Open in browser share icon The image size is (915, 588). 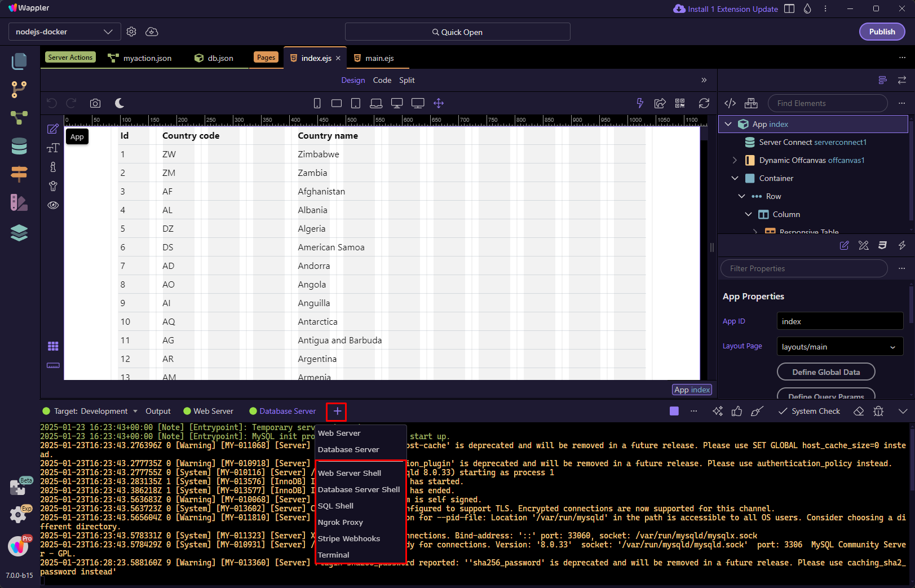[x=660, y=103]
